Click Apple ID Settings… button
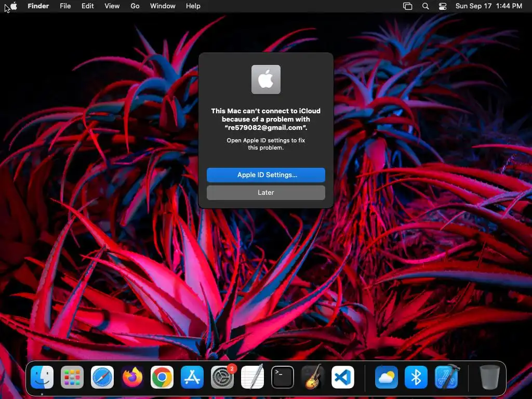Screen dimensions: 532x399 click(x=266, y=175)
